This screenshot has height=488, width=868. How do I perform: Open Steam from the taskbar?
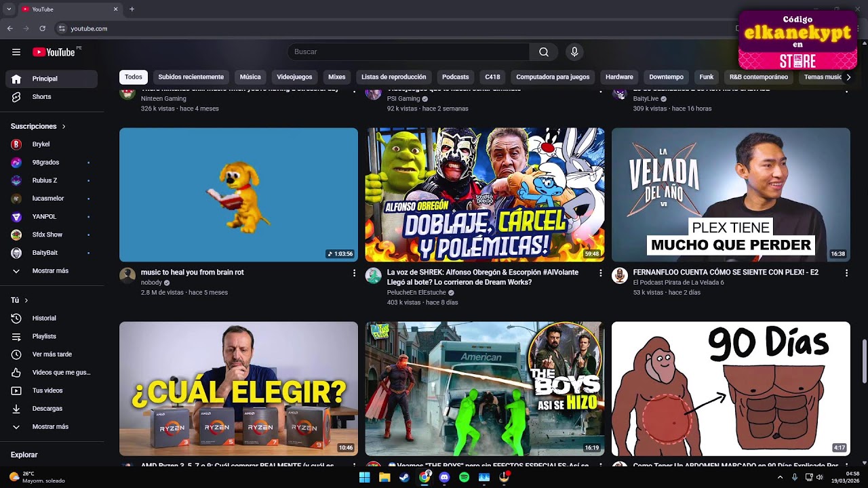pos(404,477)
